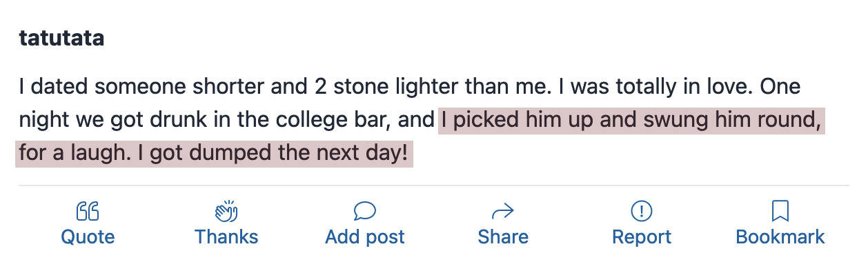
Task: Select the Report text label
Action: (642, 238)
